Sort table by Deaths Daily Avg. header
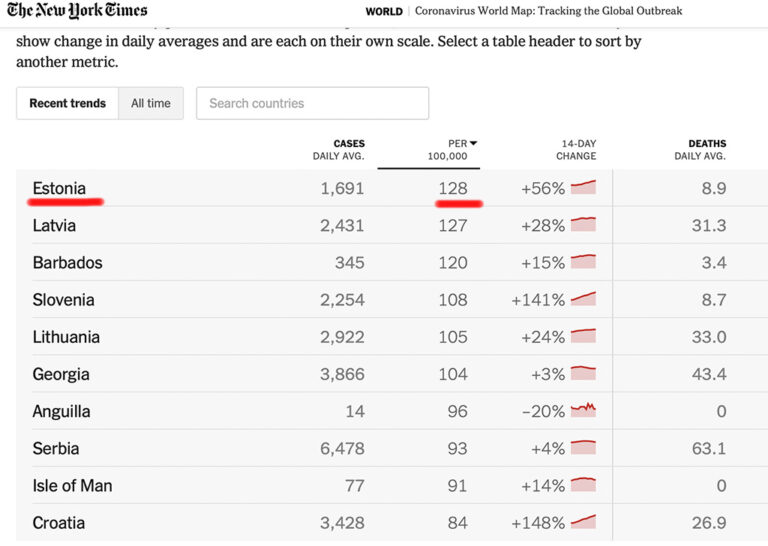 pyautogui.click(x=700, y=150)
